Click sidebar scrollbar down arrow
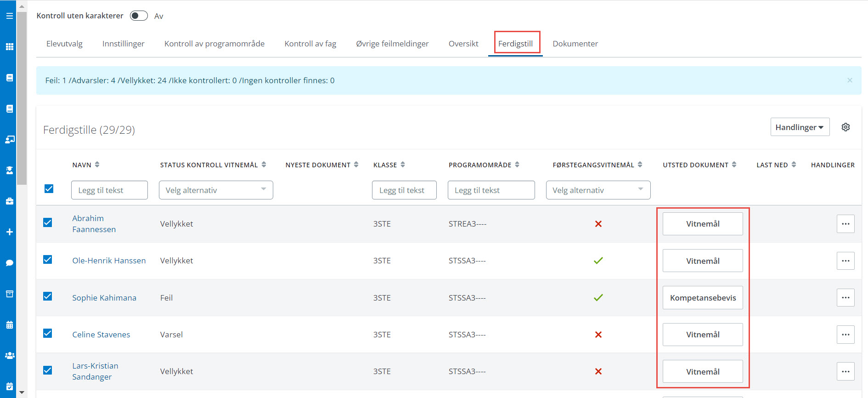The height and width of the screenshot is (398, 868). coord(22,392)
